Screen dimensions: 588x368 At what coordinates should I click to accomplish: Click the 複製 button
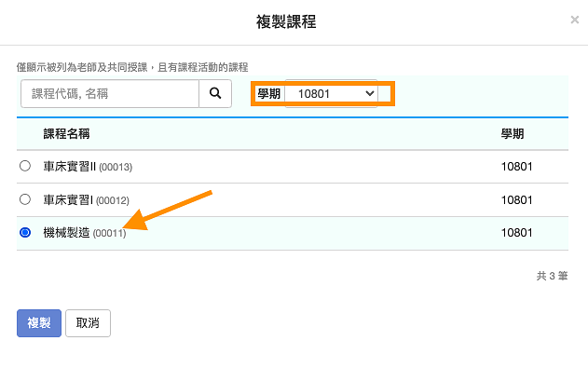(x=39, y=323)
